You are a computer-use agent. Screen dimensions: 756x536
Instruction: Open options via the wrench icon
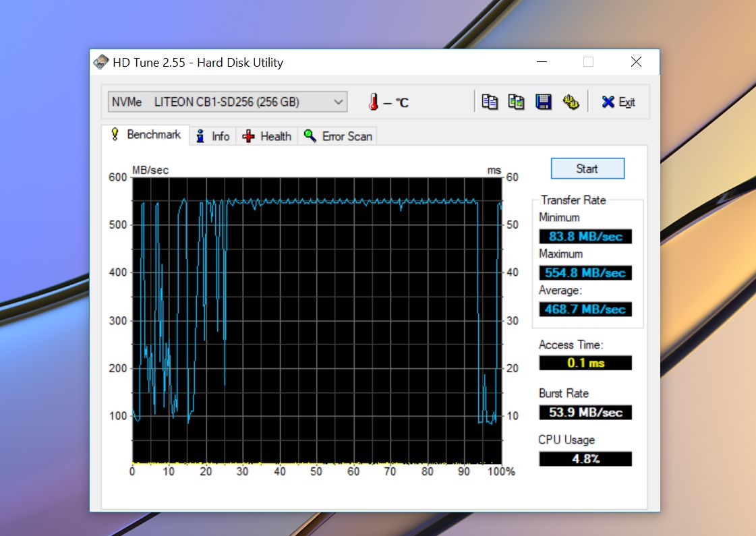[x=571, y=102]
